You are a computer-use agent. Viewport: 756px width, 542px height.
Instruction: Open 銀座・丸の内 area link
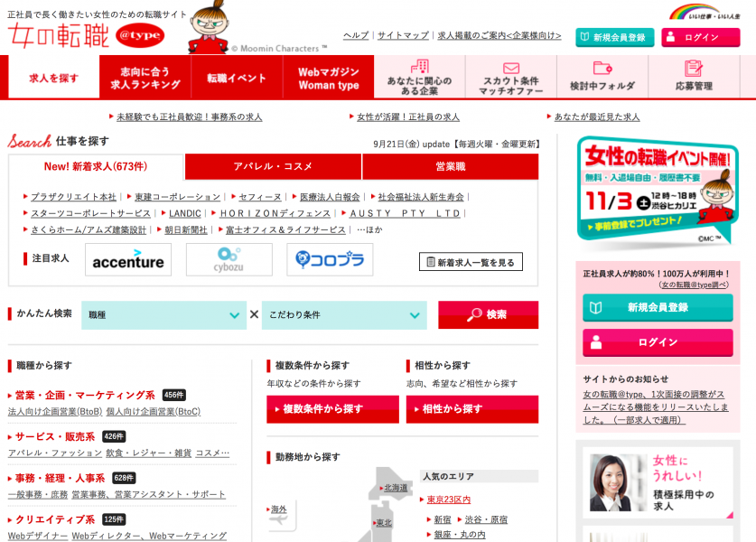(x=460, y=534)
